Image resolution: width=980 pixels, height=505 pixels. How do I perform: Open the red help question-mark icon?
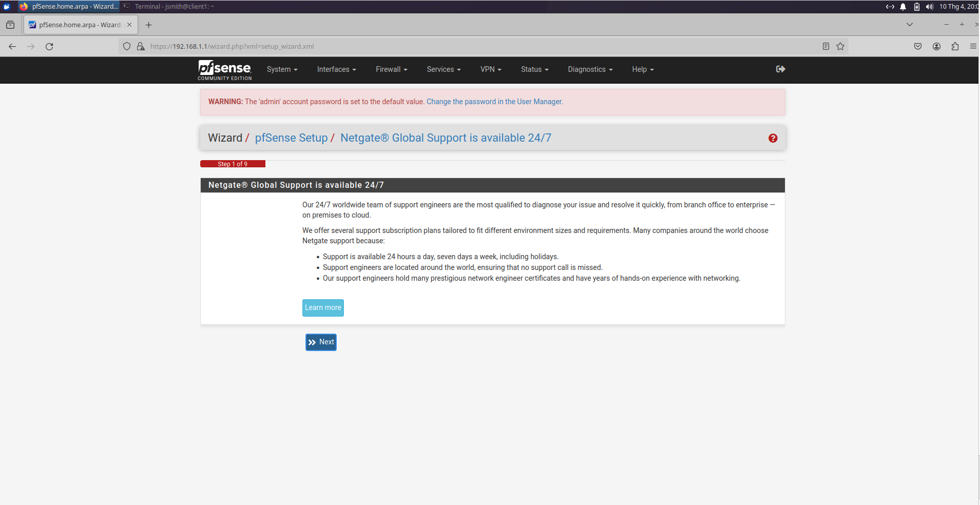pos(773,138)
